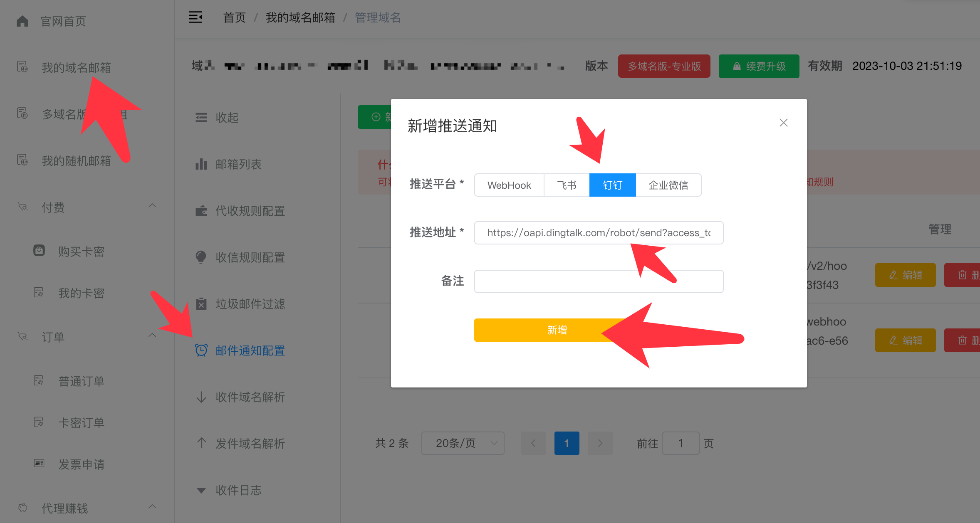The width and height of the screenshot is (980, 523).
Task: Click the wallet icon for 代收规则配置
Action: click(201, 211)
